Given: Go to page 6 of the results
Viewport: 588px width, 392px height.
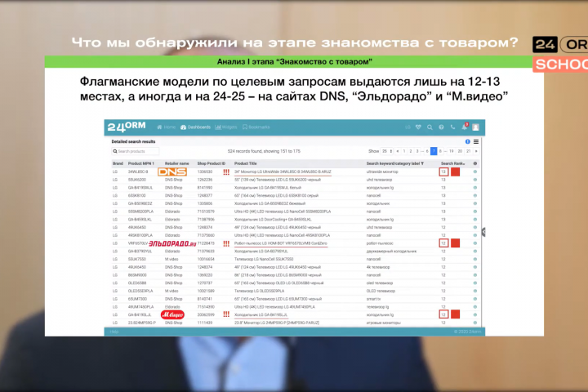Looking at the screenshot, I should coord(427,151).
